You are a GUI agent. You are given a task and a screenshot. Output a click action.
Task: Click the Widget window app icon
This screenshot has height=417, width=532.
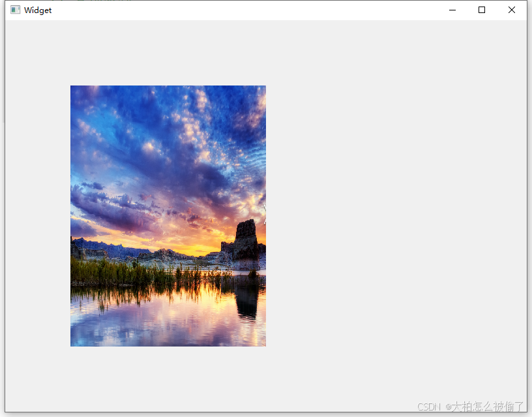pos(15,10)
